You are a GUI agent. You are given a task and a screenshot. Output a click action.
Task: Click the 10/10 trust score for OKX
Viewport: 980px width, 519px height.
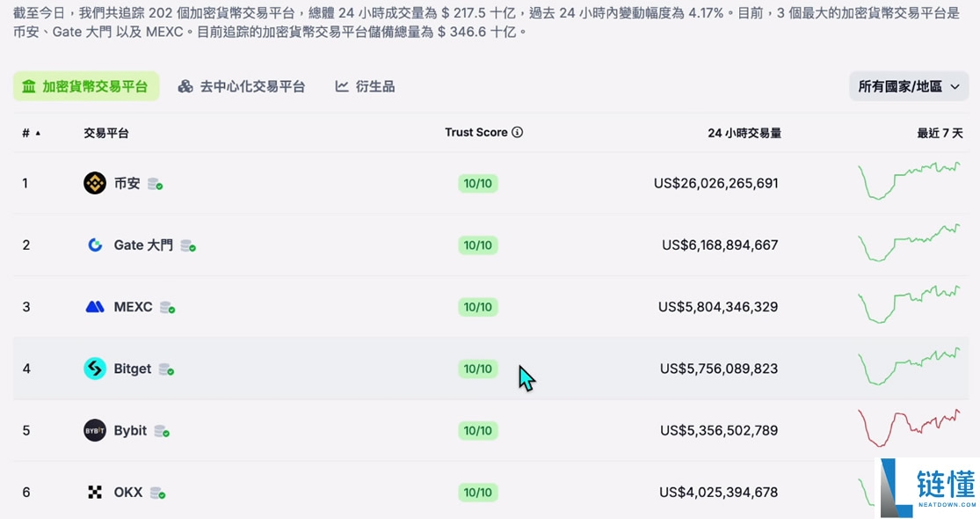477,493
